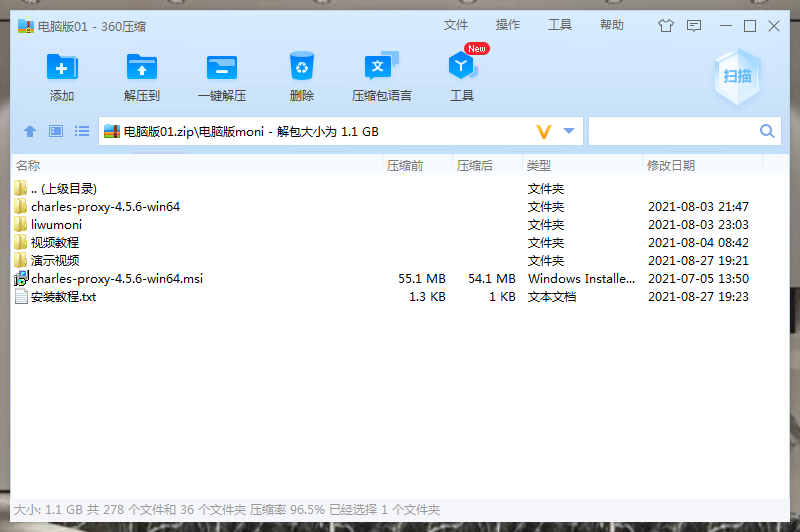Open the 操作 (Operation) menu
The height and width of the screenshot is (532, 800).
(x=508, y=25)
